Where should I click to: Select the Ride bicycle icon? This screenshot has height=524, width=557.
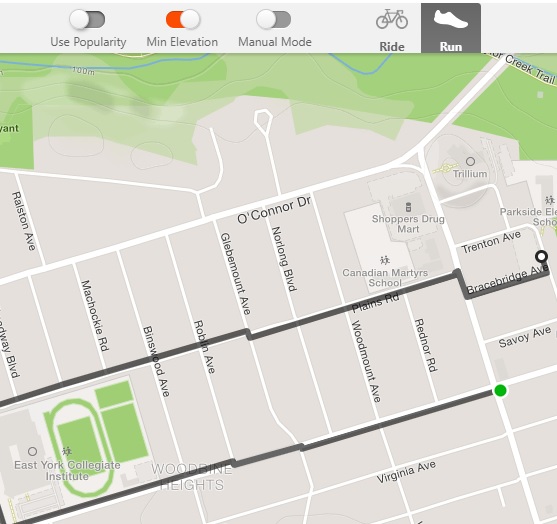(392, 19)
